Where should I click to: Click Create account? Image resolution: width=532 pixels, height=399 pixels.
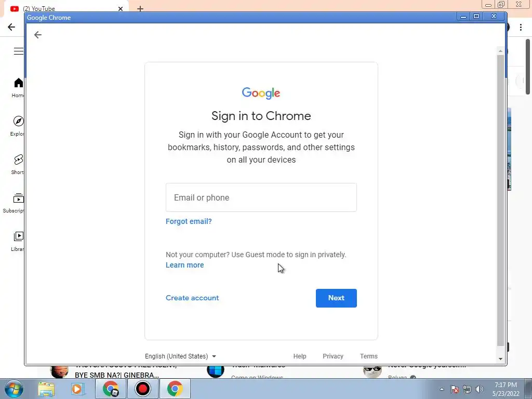click(x=192, y=298)
